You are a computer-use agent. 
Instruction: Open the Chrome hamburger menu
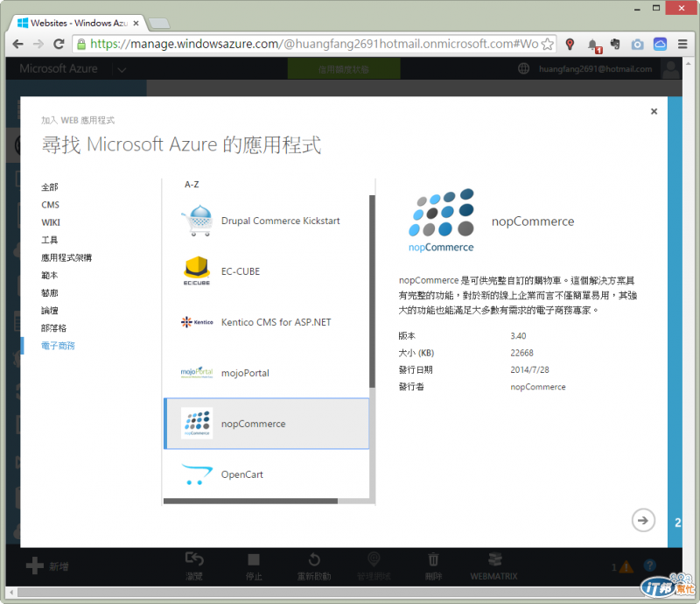pos(682,44)
